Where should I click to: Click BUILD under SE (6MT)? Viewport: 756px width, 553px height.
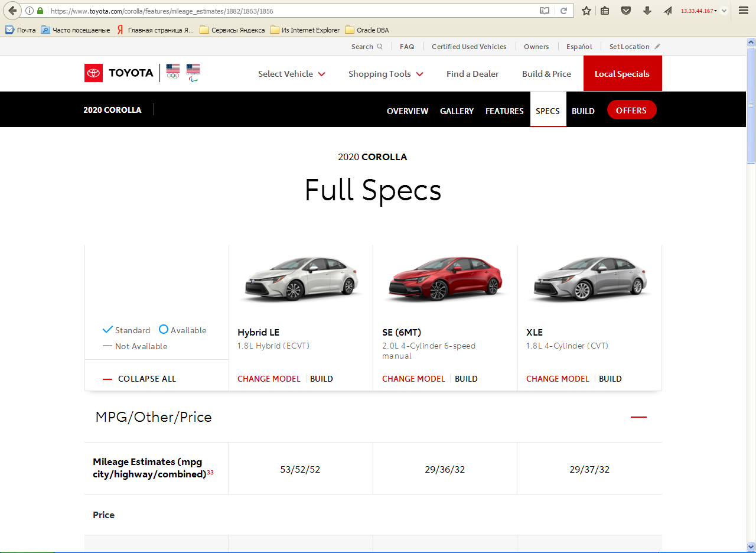click(466, 379)
